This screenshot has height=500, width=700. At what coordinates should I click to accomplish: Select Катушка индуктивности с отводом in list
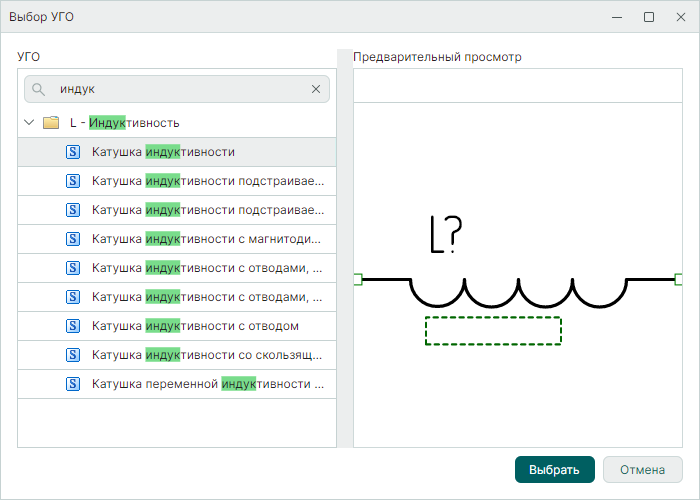click(195, 326)
